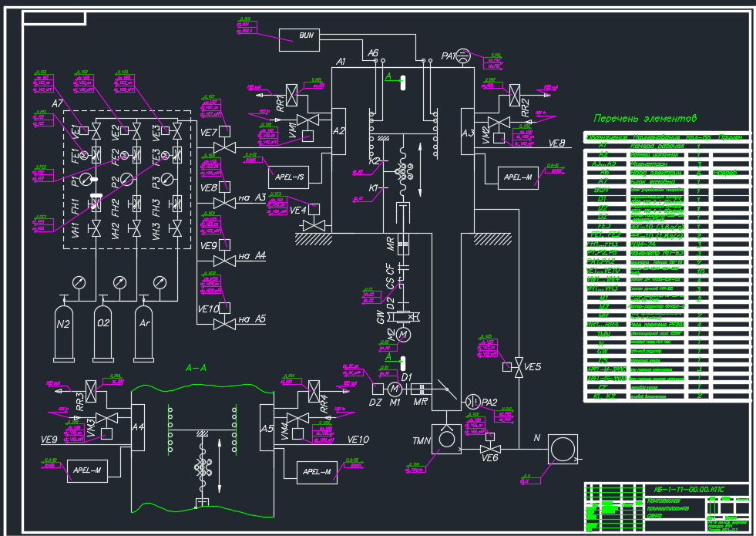Click the N2 gas cylinder symbol
756x536 pixels.
coord(64,333)
